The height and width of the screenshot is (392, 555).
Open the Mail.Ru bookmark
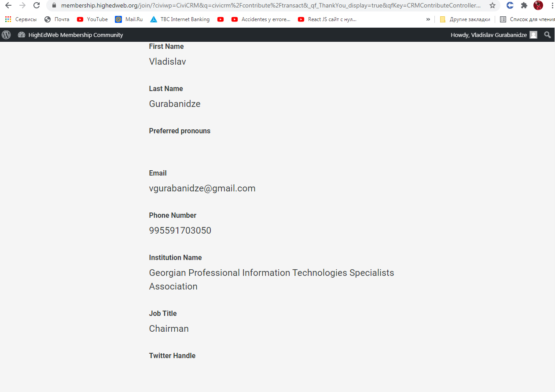[x=129, y=19]
